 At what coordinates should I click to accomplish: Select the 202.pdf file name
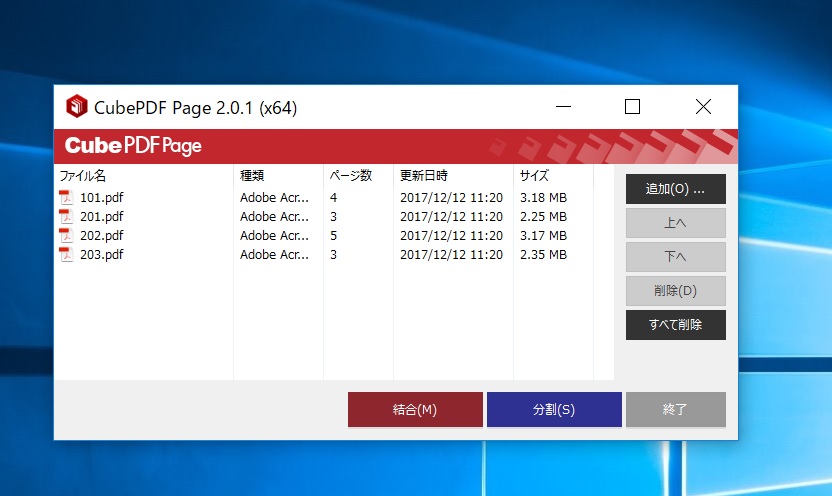point(101,236)
